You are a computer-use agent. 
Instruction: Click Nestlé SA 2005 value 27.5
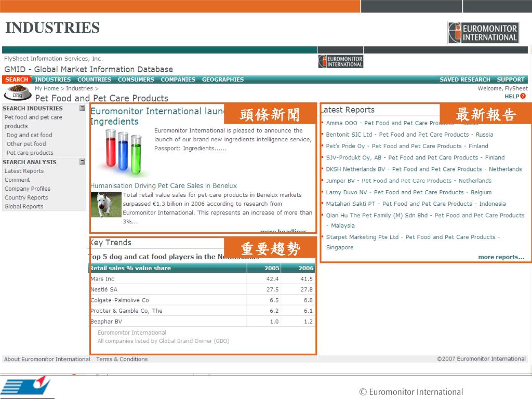(x=272, y=289)
